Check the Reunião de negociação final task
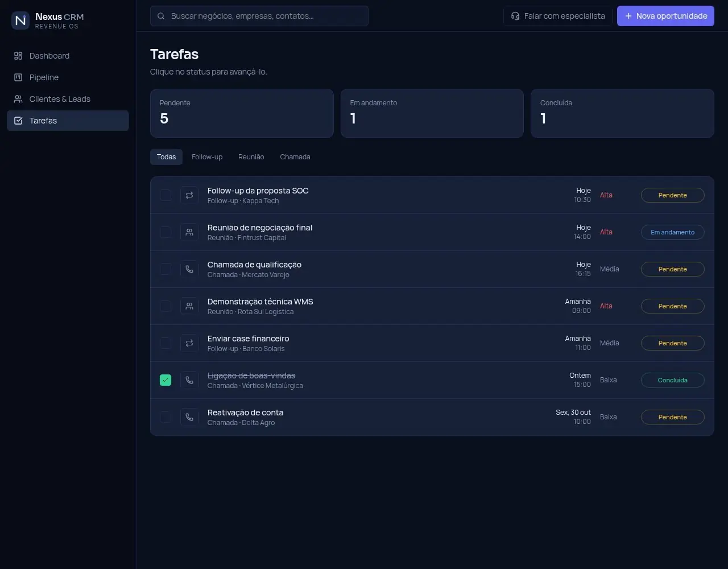 [166, 232]
